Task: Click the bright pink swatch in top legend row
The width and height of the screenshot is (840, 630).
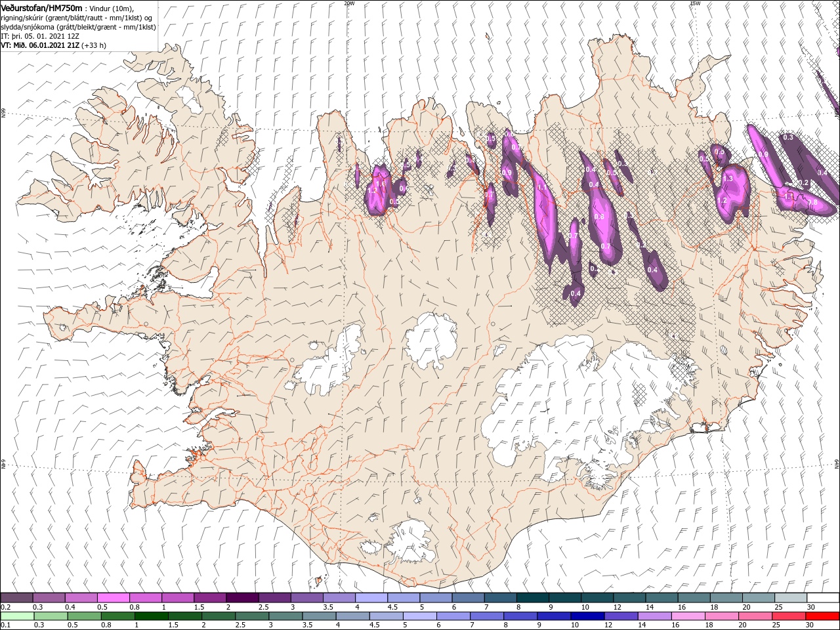Action: coord(114,598)
